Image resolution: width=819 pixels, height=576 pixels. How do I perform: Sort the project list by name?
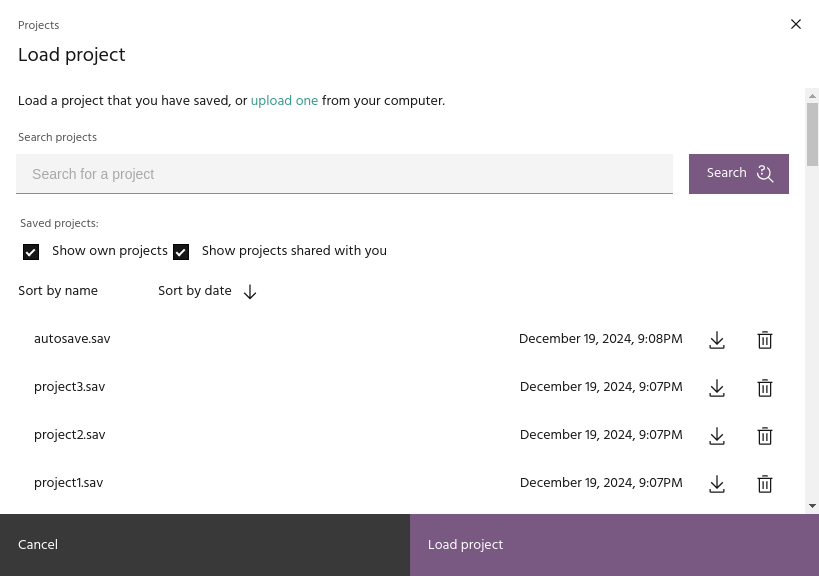[x=58, y=291]
